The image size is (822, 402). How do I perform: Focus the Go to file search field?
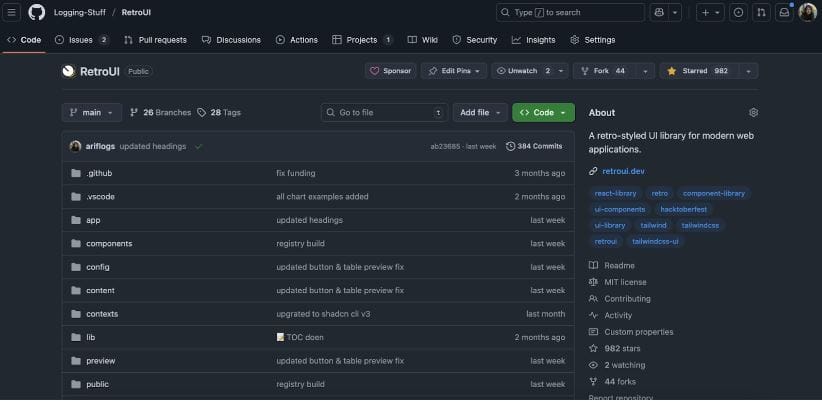pyautogui.click(x=384, y=113)
